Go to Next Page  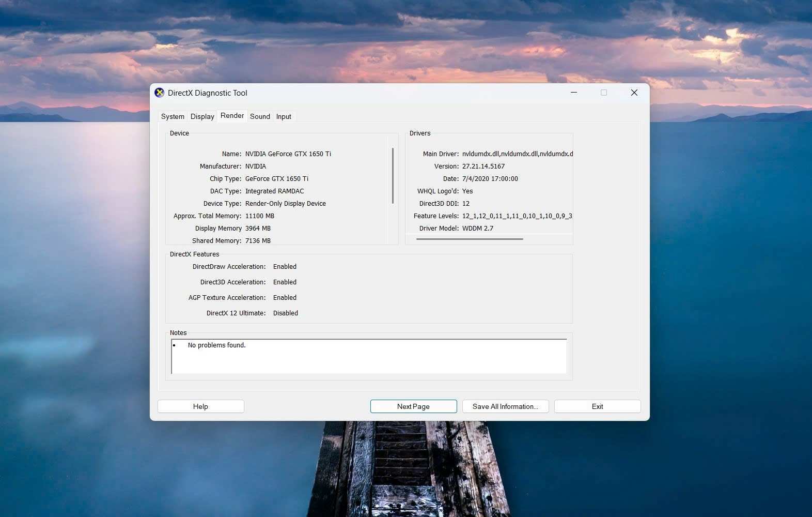[x=413, y=406]
